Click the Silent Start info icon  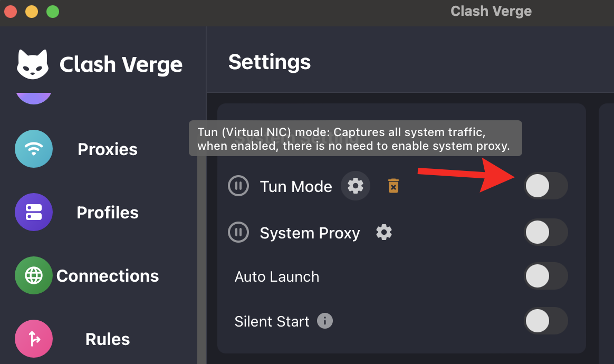pos(324,321)
